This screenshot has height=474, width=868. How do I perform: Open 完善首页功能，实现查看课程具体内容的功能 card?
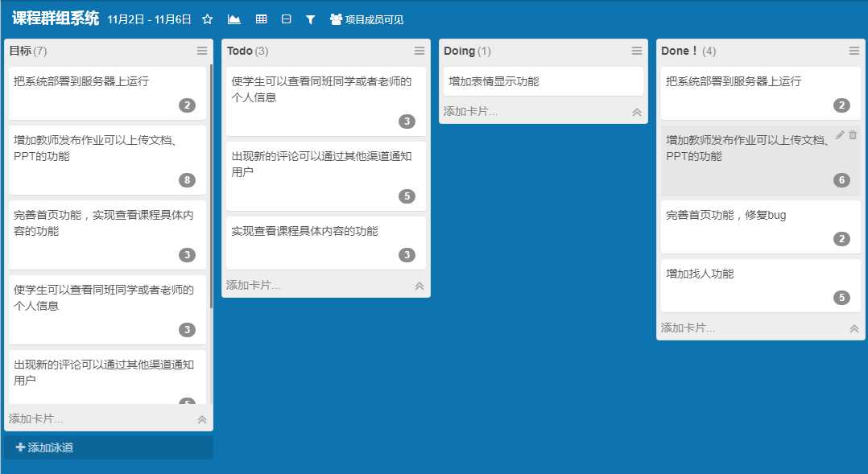107,234
